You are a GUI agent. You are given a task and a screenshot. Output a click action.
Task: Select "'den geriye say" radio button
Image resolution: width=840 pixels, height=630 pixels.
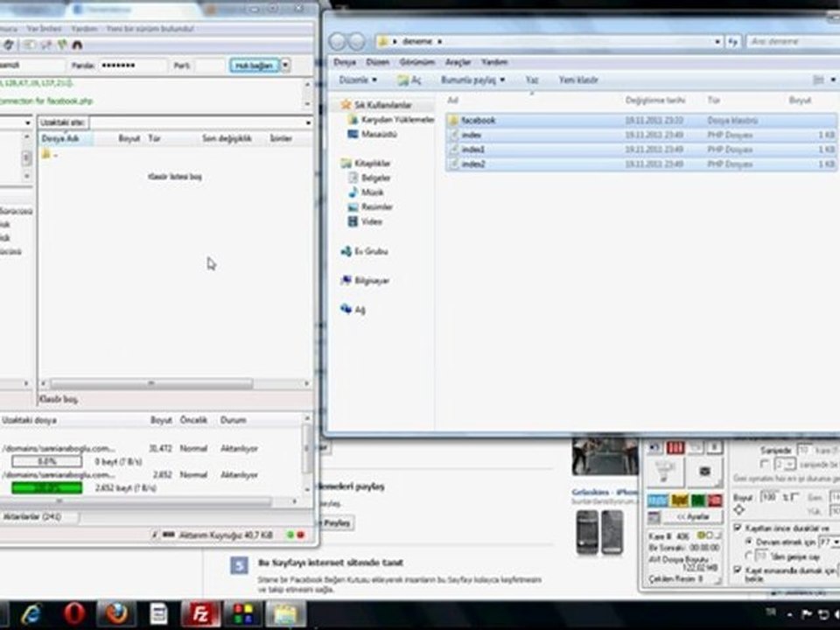pyautogui.click(x=749, y=556)
